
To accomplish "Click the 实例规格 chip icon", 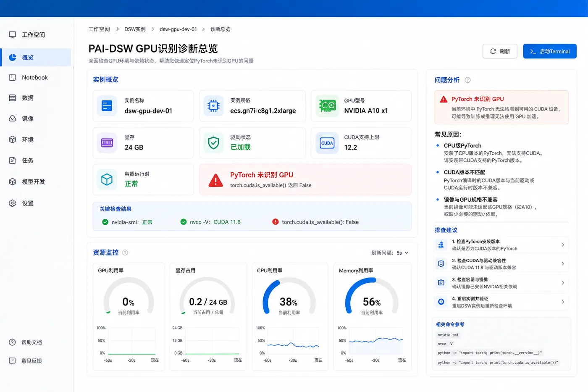I will 213,105.
